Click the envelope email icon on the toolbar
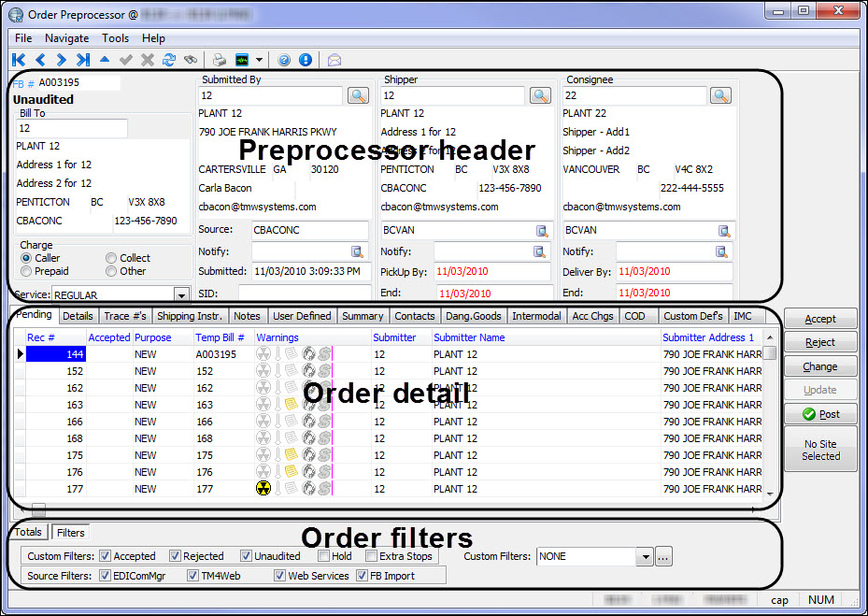Image resolution: width=868 pixels, height=616 pixels. point(334,59)
